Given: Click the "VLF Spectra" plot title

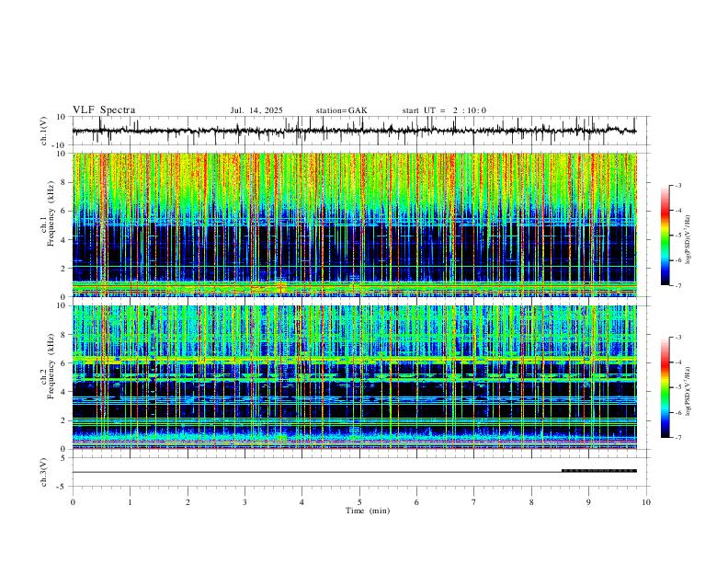Looking at the screenshot, I should (104, 110).
